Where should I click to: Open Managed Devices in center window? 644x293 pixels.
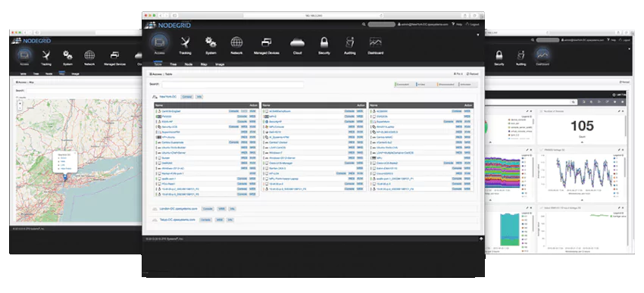point(266,45)
